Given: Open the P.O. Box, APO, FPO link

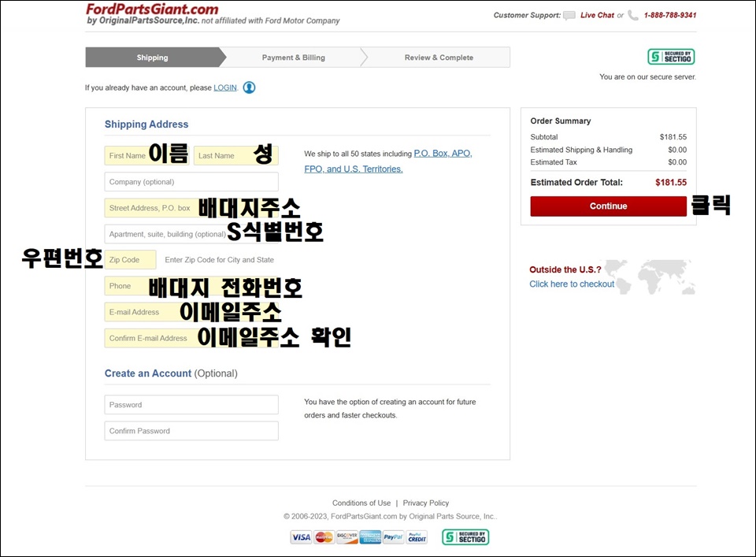Looking at the screenshot, I should click(388, 161).
